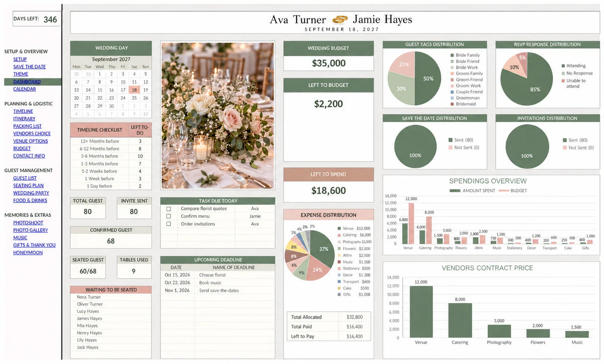Click 'Jack Hayes' in waiting list
The height and width of the screenshot is (364, 604).
point(88,347)
